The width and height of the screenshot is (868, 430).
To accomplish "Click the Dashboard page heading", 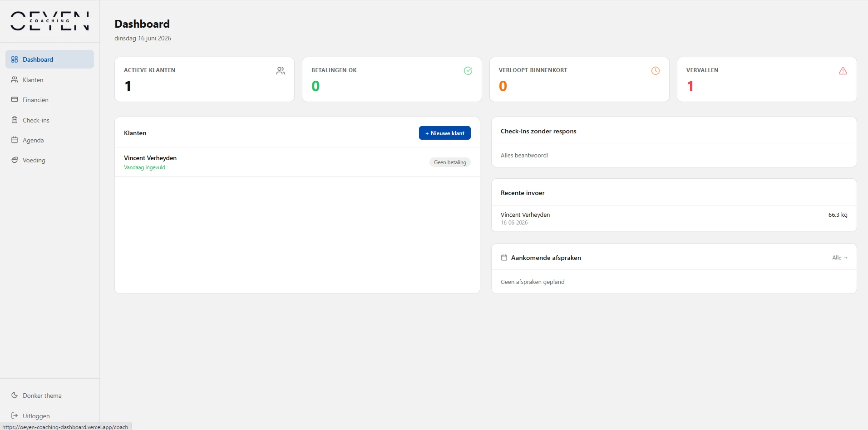I will point(142,24).
